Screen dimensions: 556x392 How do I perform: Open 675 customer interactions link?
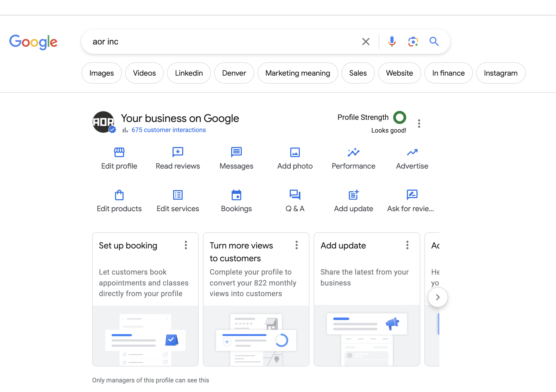(x=169, y=130)
